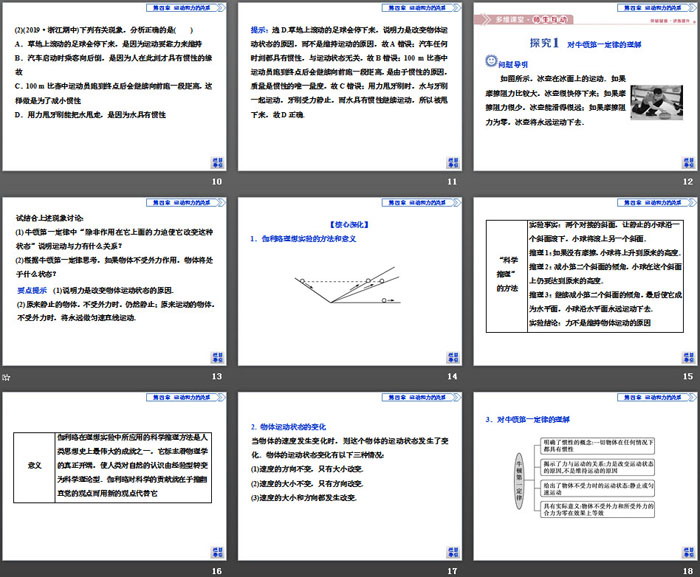Select slide 17 thumbnail about 物体运动状态的变化
Screen dimensions: 700x577
[350, 476]
